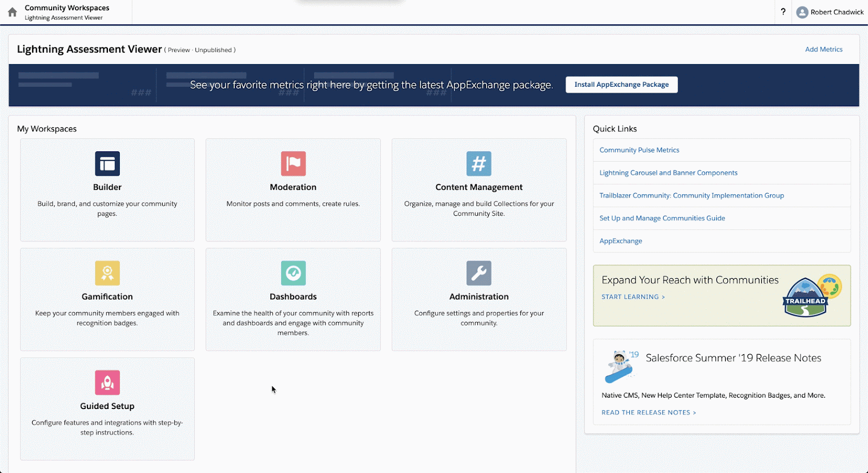Open the help question mark icon
The height and width of the screenshot is (473, 868).
point(783,12)
